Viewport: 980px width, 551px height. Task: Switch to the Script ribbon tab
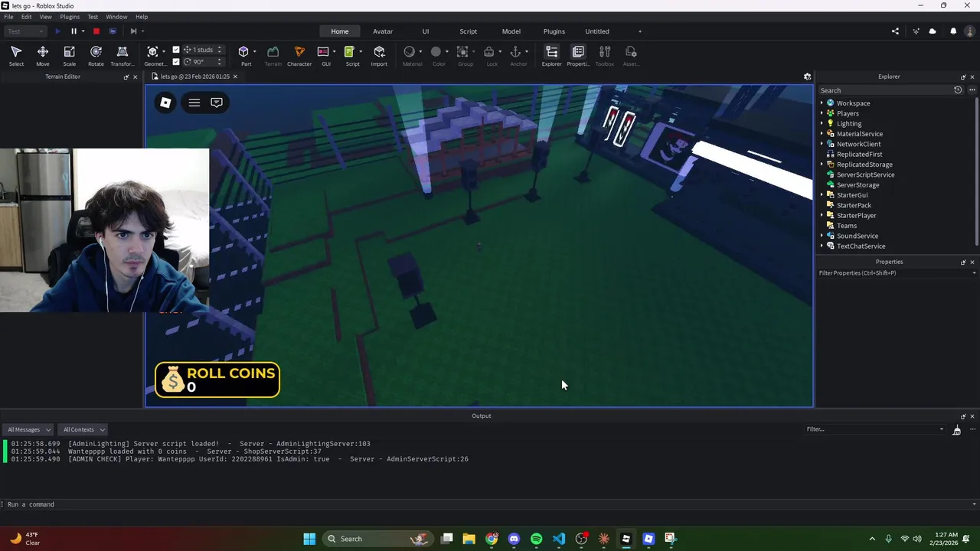(x=468, y=31)
